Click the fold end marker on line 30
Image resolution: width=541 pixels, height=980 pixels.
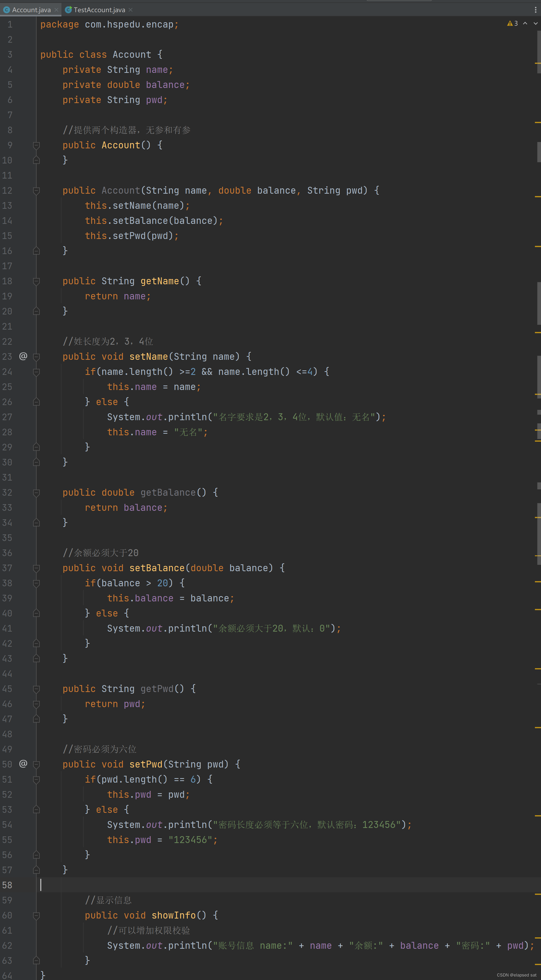pos(37,462)
